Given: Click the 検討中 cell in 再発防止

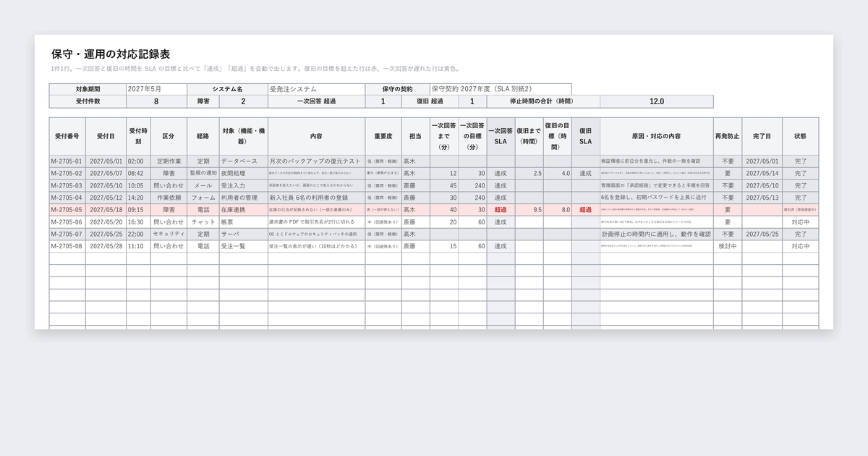Looking at the screenshot, I should [x=728, y=246].
